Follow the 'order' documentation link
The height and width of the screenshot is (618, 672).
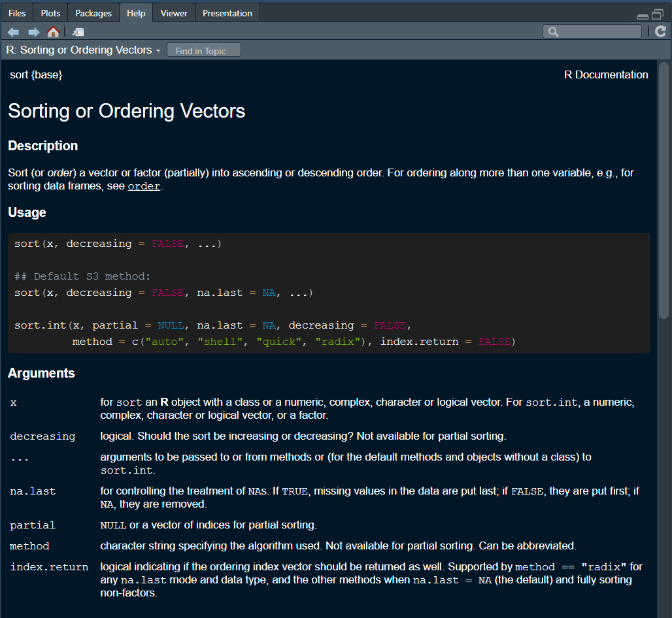coord(144,186)
